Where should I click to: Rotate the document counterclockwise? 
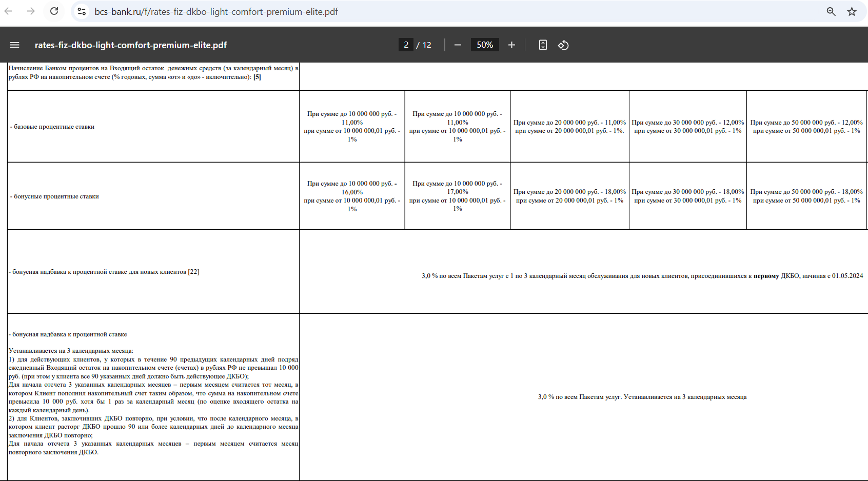(x=563, y=45)
